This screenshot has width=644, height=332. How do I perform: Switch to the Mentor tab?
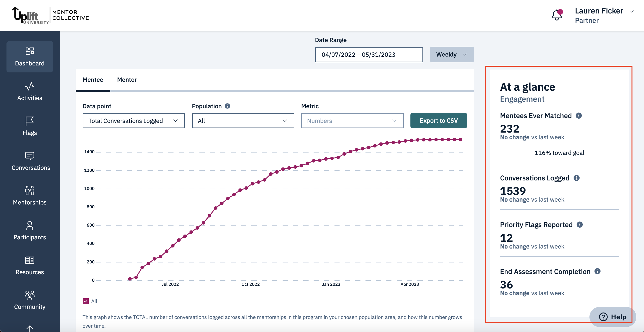pyautogui.click(x=127, y=80)
